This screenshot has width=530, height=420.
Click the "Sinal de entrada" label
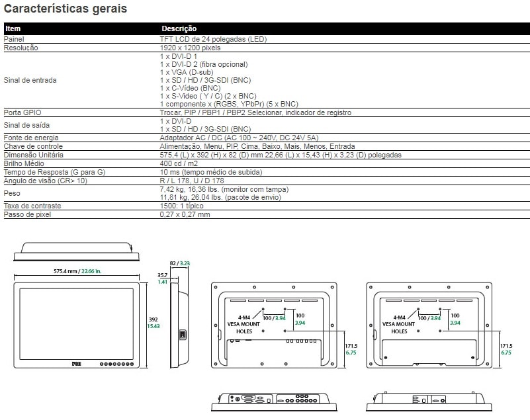(30, 81)
